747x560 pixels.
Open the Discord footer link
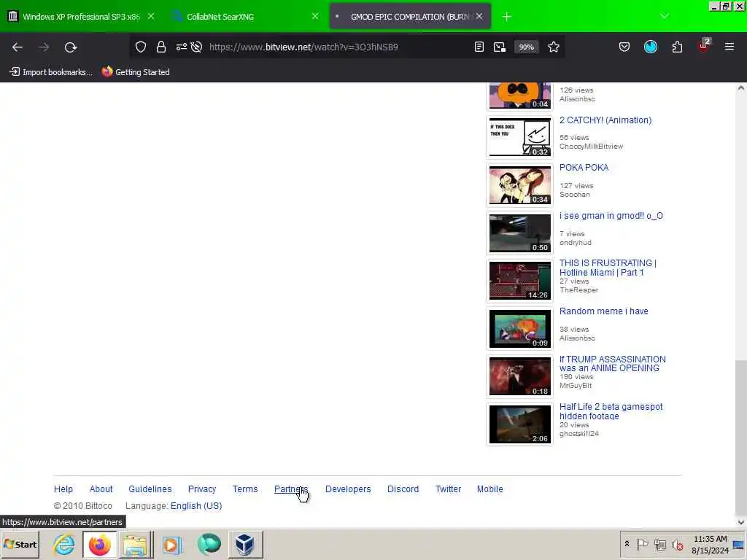point(403,489)
